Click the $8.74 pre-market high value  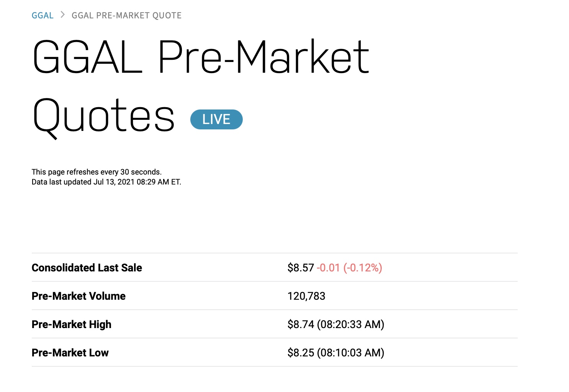click(x=301, y=324)
